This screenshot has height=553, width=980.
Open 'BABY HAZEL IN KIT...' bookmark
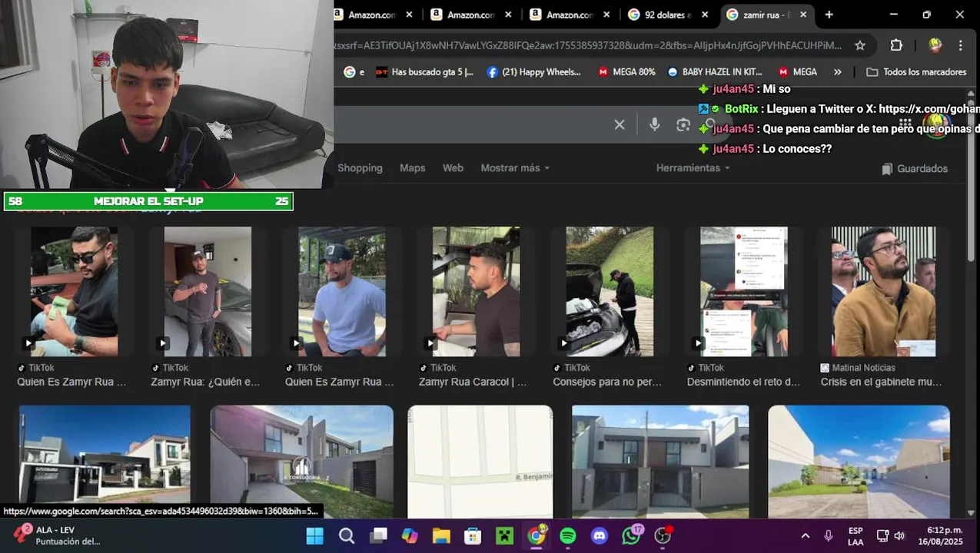pyautogui.click(x=715, y=71)
